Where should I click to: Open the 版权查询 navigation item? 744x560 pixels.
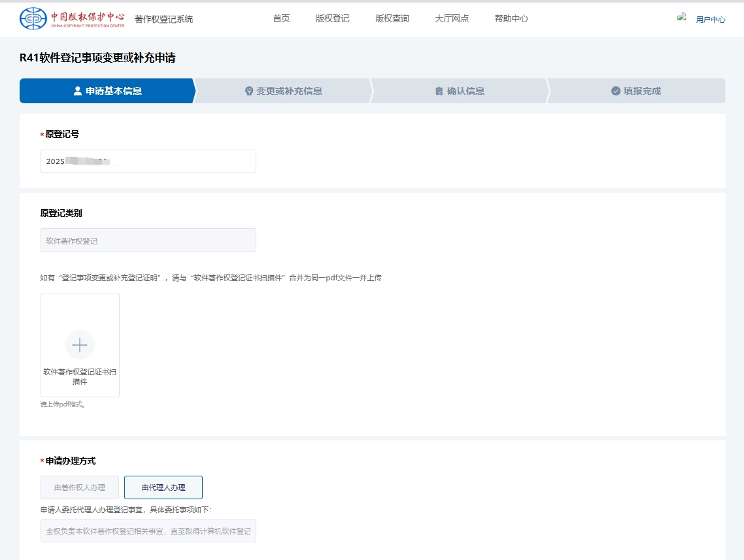point(392,19)
